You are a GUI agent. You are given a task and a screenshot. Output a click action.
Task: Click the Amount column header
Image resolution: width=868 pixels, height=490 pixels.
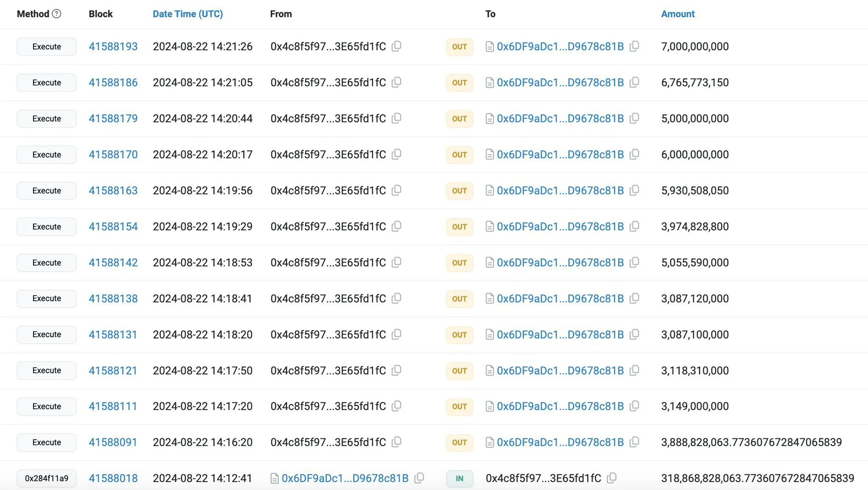(x=678, y=14)
